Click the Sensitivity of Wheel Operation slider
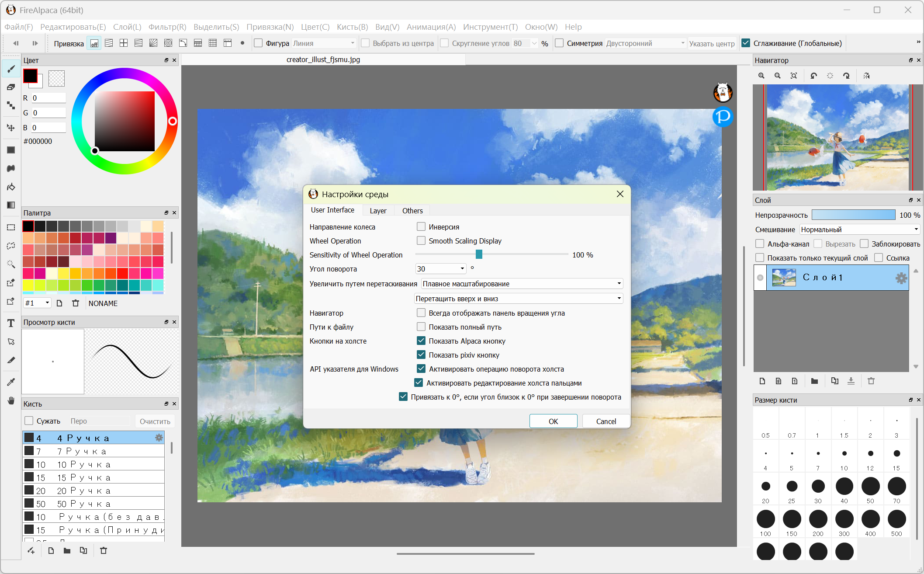924x574 pixels. (x=479, y=254)
